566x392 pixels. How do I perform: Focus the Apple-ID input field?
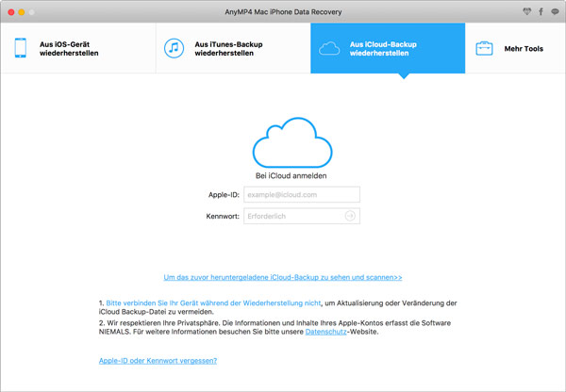pos(302,195)
